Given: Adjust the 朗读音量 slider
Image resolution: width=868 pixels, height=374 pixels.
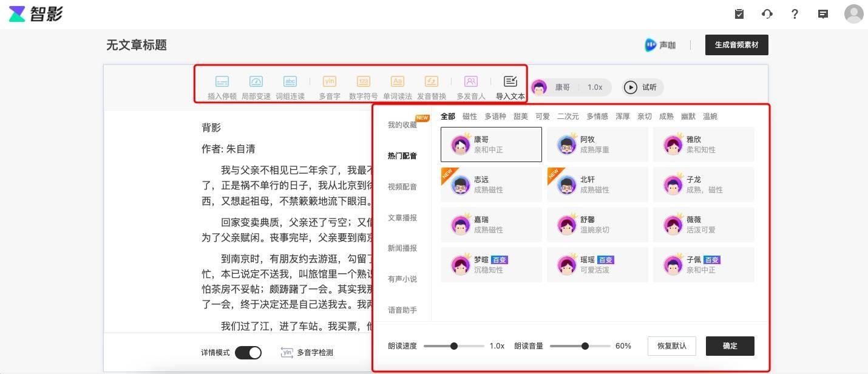Looking at the screenshot, I should tap(580, 346).
